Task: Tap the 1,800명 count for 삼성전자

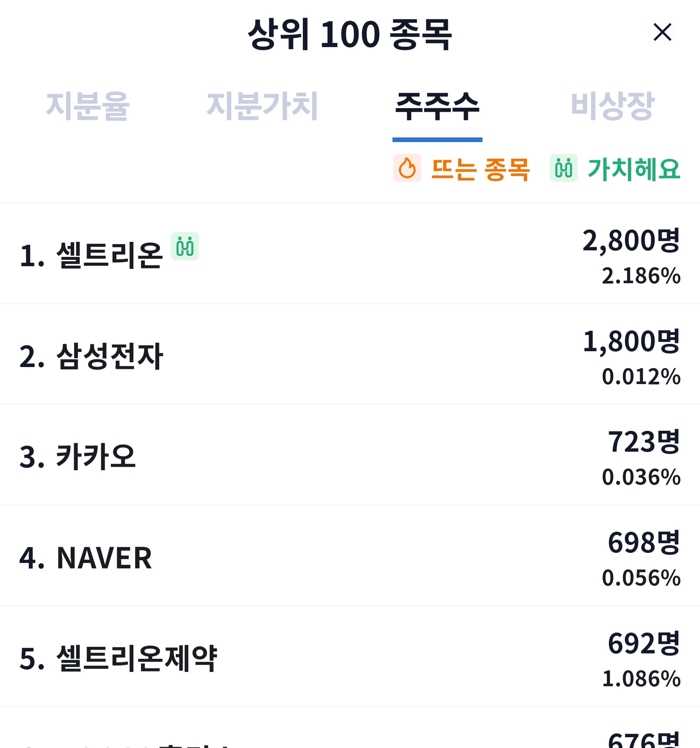Action: point(631,341)
